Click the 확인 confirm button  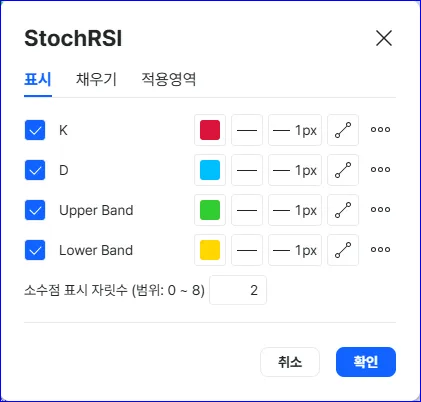(x=366, y=362)
